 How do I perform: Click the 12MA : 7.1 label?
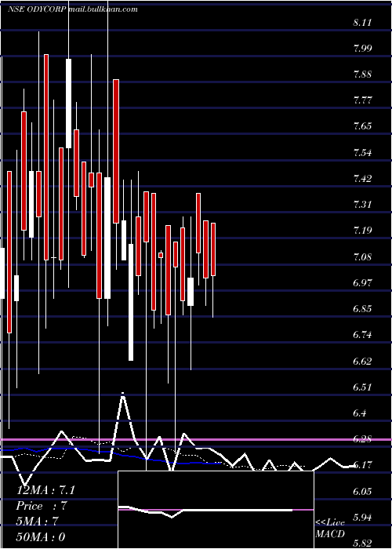45,490
